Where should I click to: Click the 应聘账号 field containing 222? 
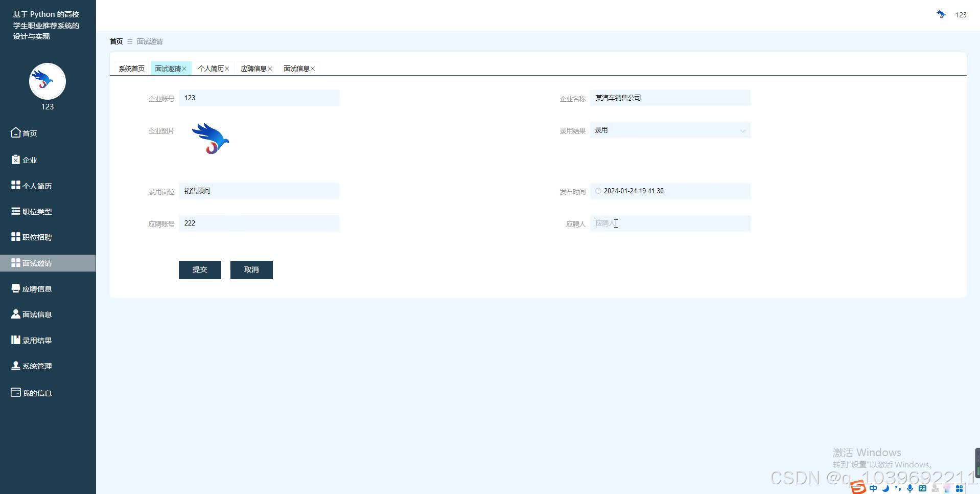point(259,223)
